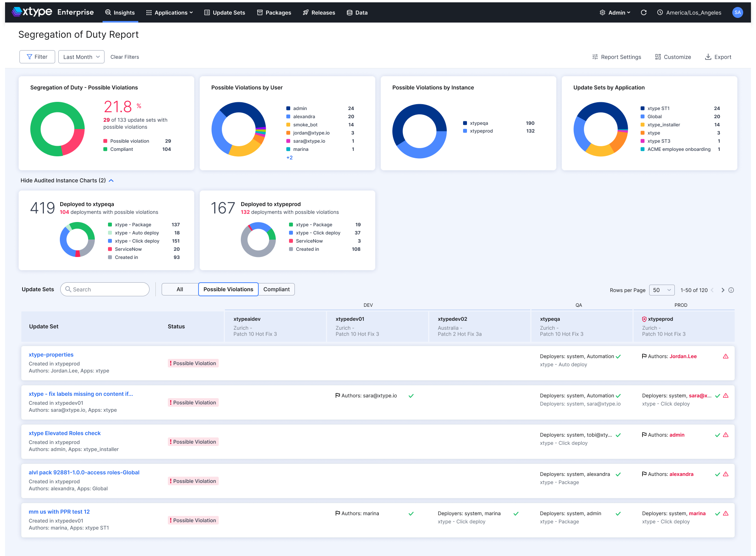Open the Last Month date range dropdown

[x=81, y=57]
